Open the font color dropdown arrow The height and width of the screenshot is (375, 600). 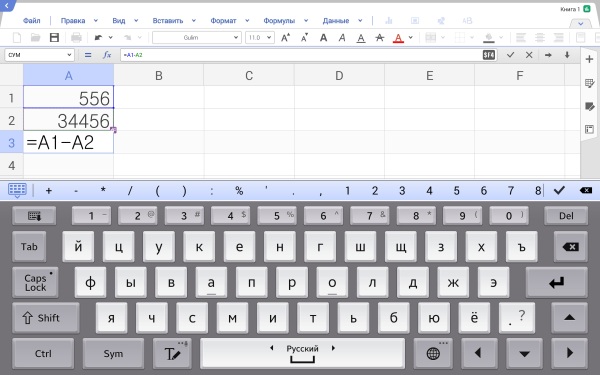(x=411, y=38)
